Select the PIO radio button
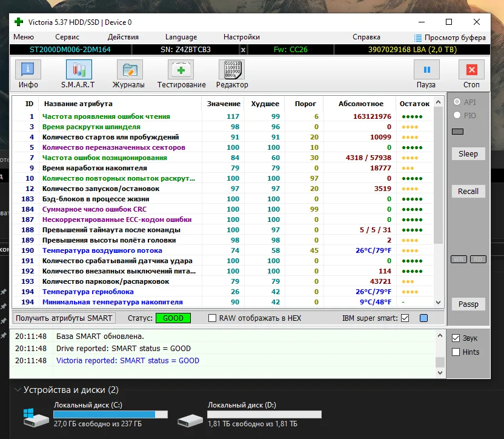The width and height of the screenshot is (504, 439). (x=457, y=115)
